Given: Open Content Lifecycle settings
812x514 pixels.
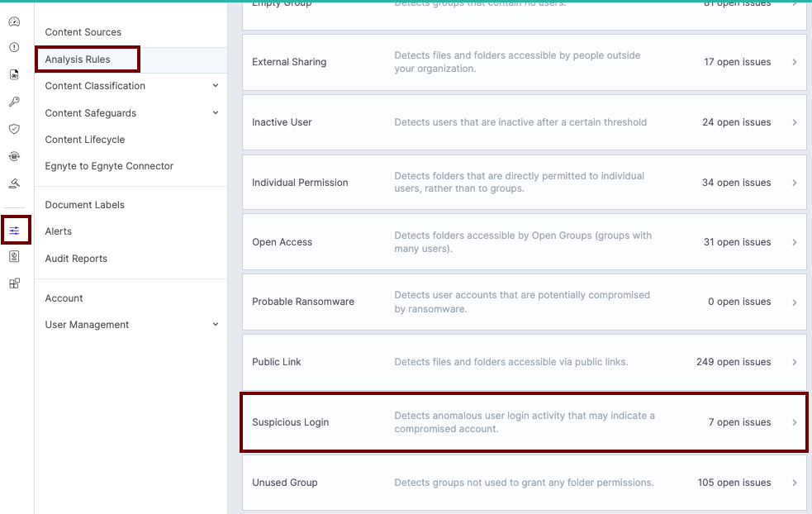Looking at the screenshot, I should [x=85, y=140].
